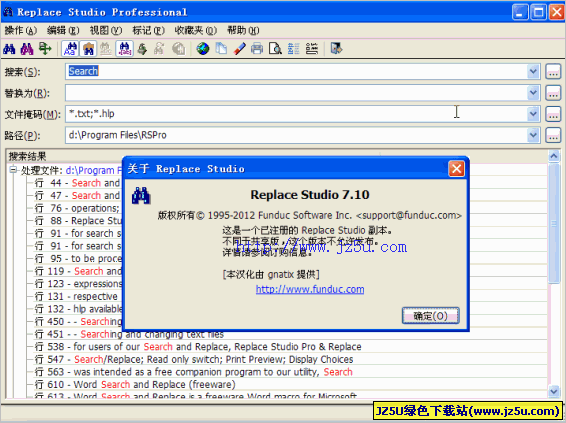Viewport: 566px width, 423px height.
Task: Browse for path with the ... button
Action: click(x=553, y=135)
